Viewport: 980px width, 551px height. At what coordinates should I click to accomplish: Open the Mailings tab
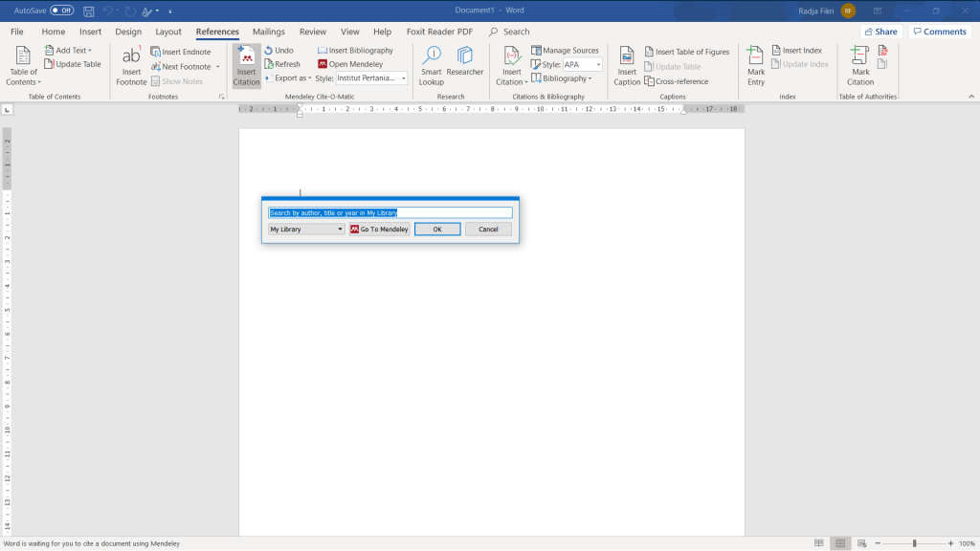pos(268,32)
